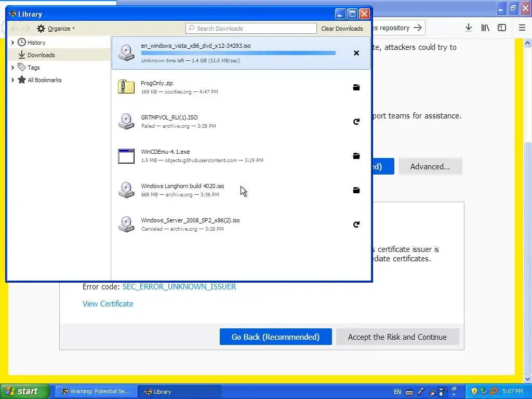Screen dimensions: 532x399
Task: Click Accept the Risk and Continue
Action: (x=397, y=337)
